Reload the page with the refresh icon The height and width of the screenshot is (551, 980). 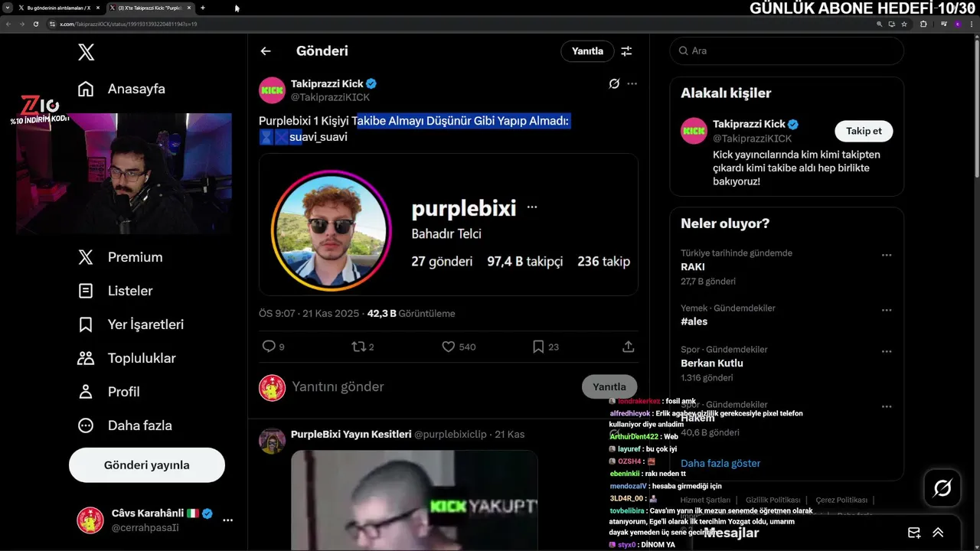[35, 24]
